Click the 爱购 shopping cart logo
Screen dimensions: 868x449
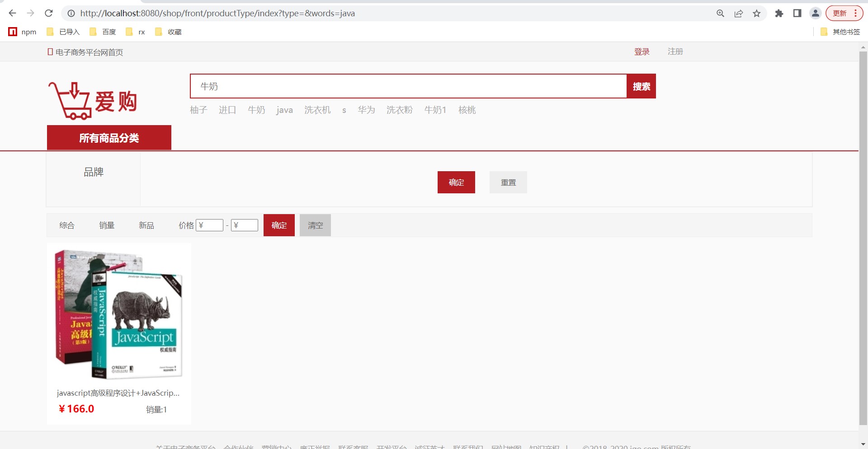[x=93, y=100]
